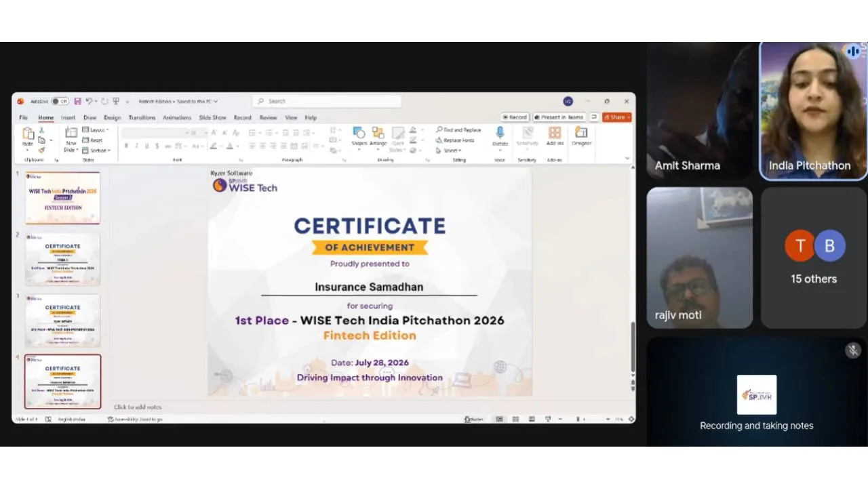Click the orange Share button
The height and width of the screenshot is (488, 868).
pyautogui.click(x=616, y=117)
